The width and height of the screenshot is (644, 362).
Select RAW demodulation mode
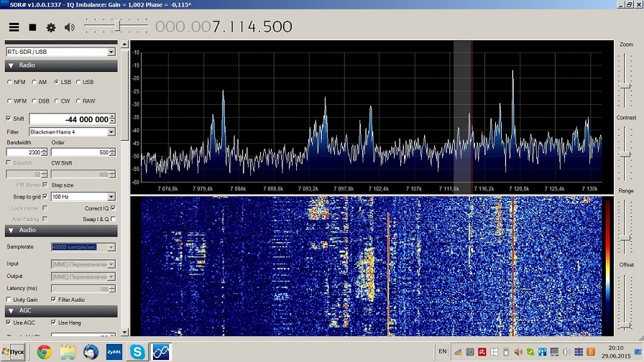[x=78, y=101]
